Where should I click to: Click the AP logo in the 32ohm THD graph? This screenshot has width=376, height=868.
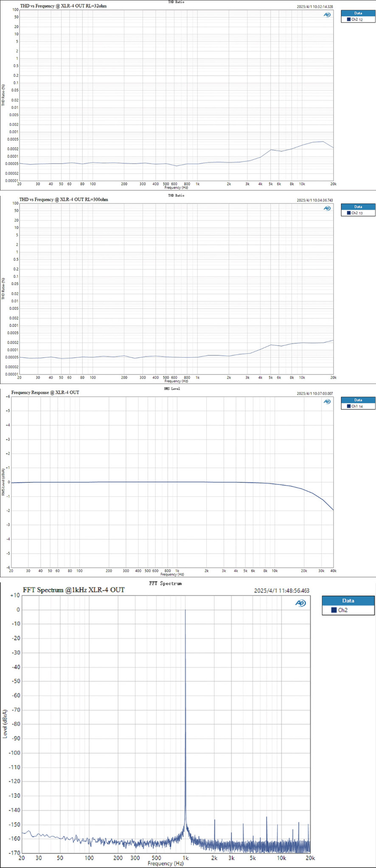(327, 15)
